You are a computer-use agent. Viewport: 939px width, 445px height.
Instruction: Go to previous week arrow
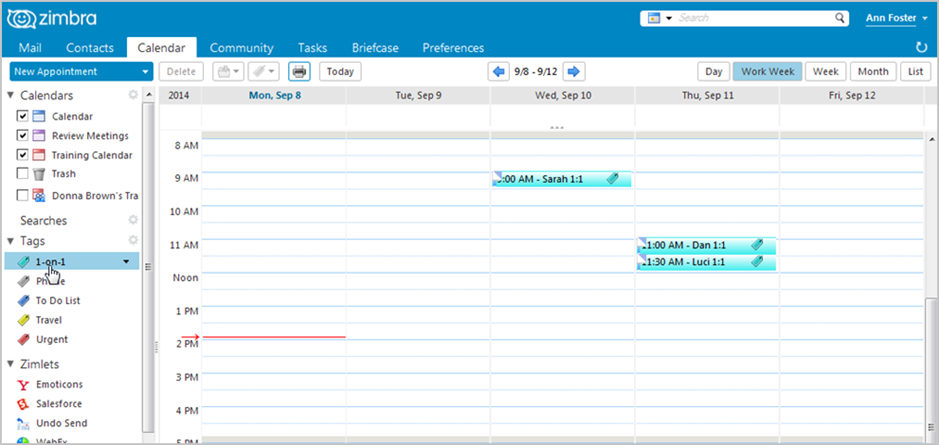(498, 72)
